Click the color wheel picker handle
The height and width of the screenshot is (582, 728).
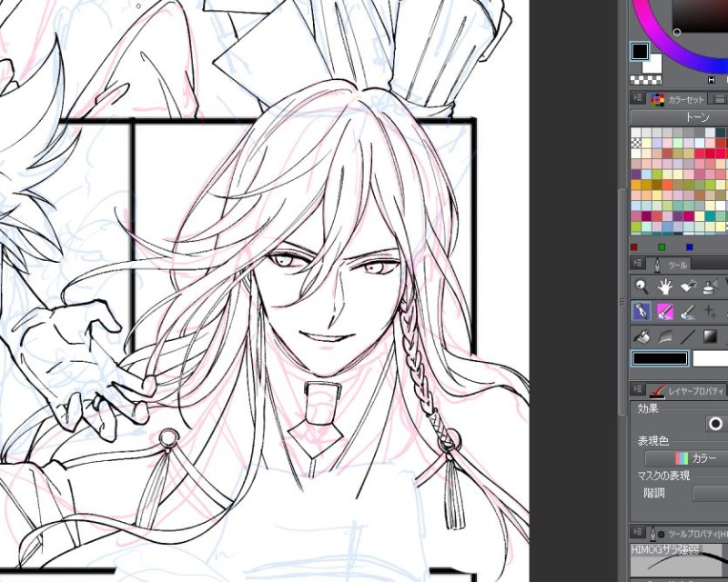point(677,32)
